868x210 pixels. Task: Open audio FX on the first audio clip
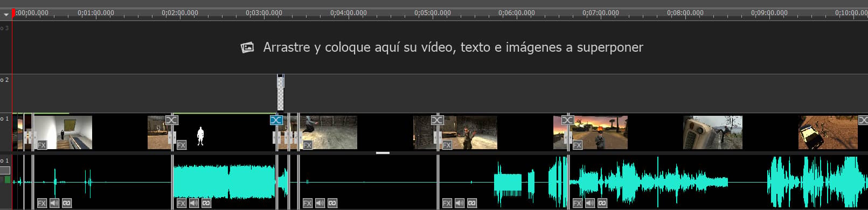pos(41,203)
